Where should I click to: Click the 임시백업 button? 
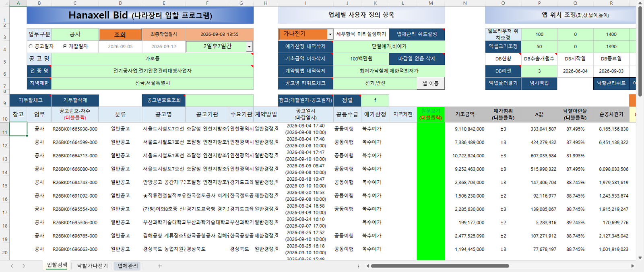(539, 83)
